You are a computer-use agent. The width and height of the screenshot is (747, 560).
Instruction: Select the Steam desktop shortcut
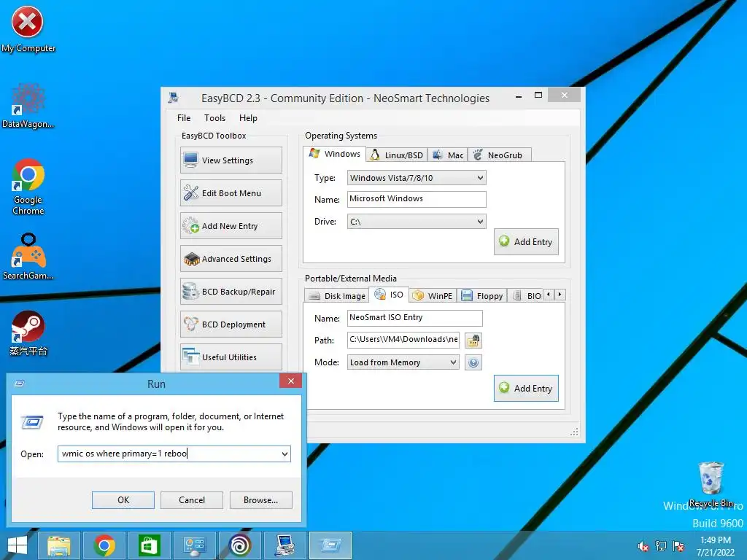(28, 333)
